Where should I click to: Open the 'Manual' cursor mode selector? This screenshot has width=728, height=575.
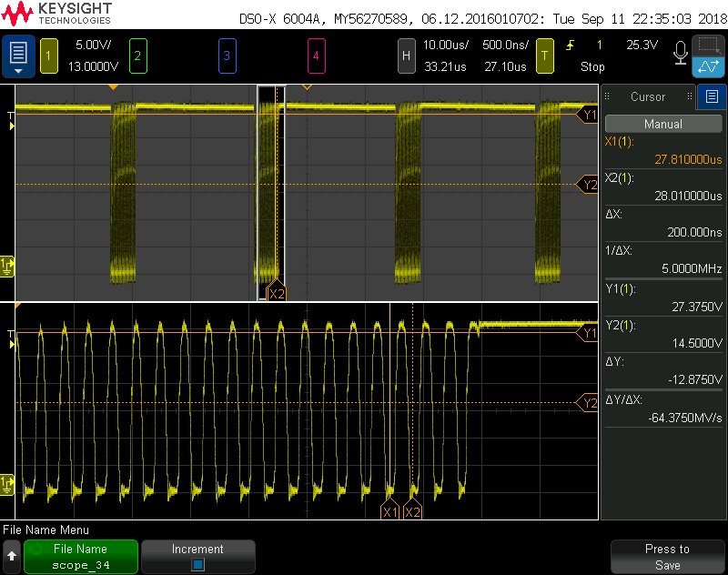[x=663, y=124]
